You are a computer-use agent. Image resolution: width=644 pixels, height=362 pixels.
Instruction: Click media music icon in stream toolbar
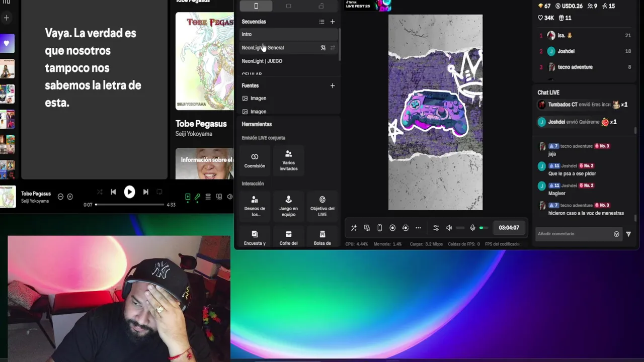click(367, 228)
